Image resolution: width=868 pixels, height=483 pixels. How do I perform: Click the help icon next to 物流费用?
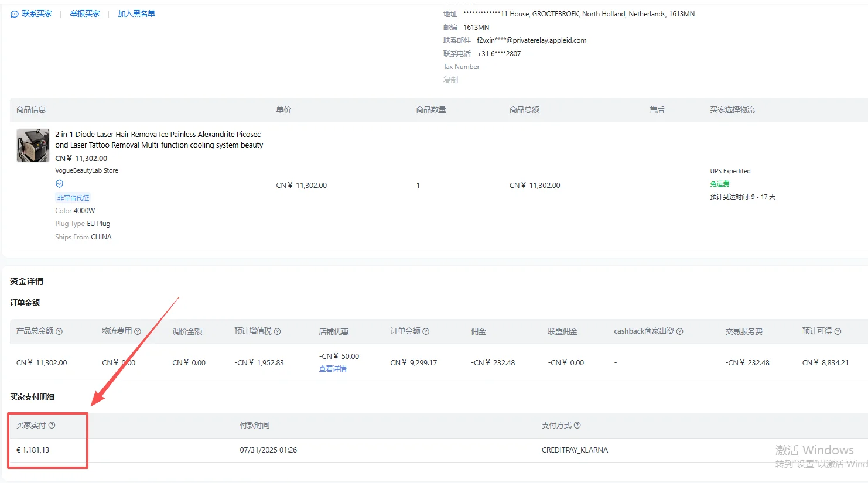coord(138,331)
